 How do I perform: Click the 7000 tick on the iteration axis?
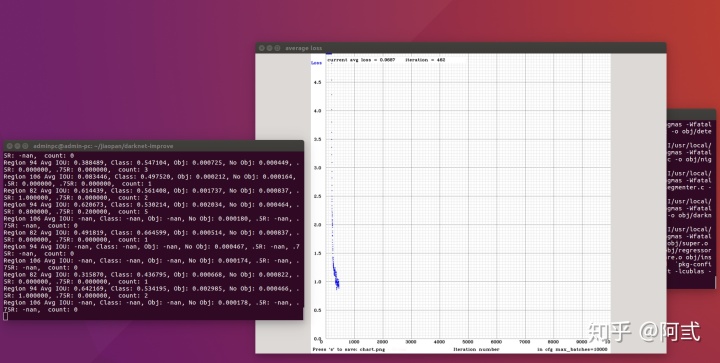coord(524,342)
